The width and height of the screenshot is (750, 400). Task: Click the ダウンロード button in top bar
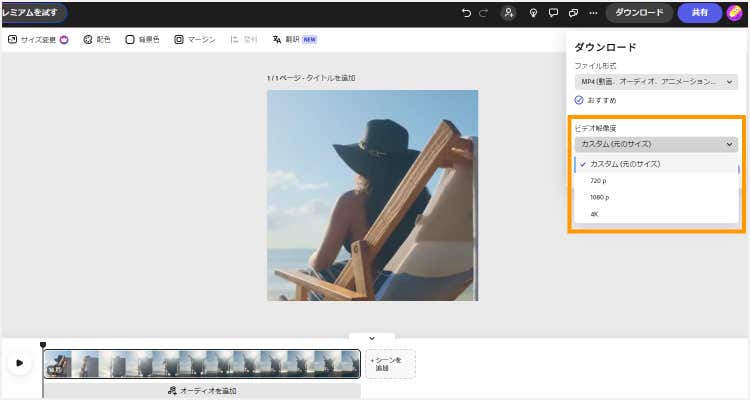[x=639, y=13]
